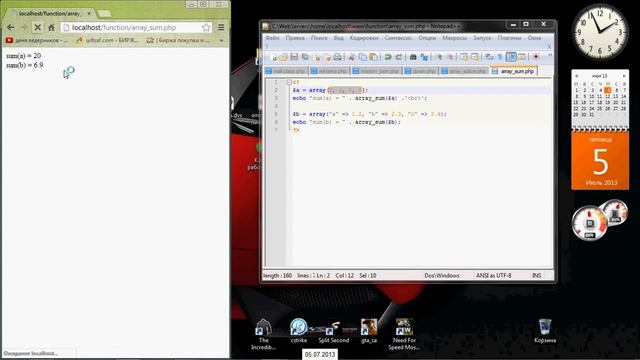
Task: Click the Copy icon in Notepad++ toolbar
Action: [362, 57]
